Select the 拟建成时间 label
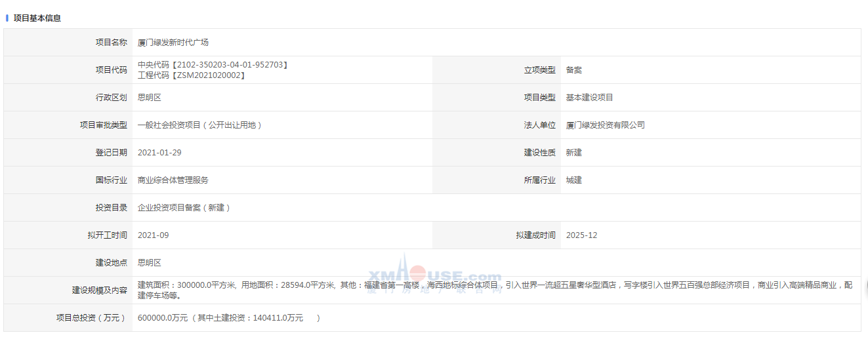The image size is (868, 339). coord(535,235)
